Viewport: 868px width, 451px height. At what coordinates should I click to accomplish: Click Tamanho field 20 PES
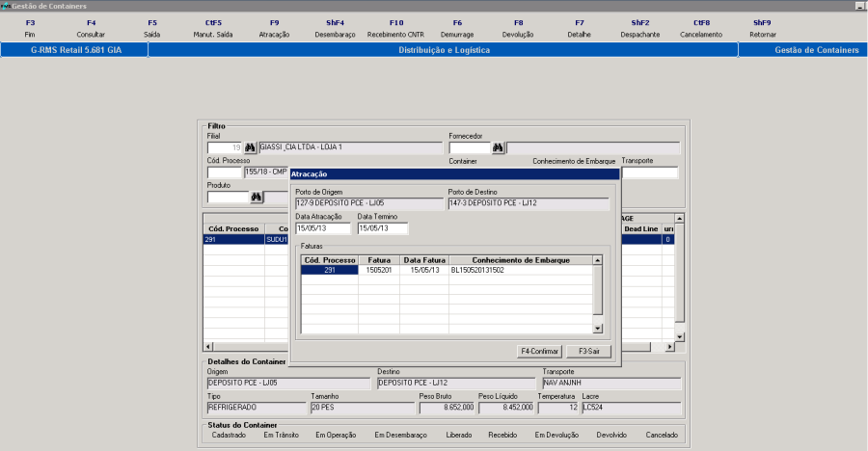(x=363, y=408)
